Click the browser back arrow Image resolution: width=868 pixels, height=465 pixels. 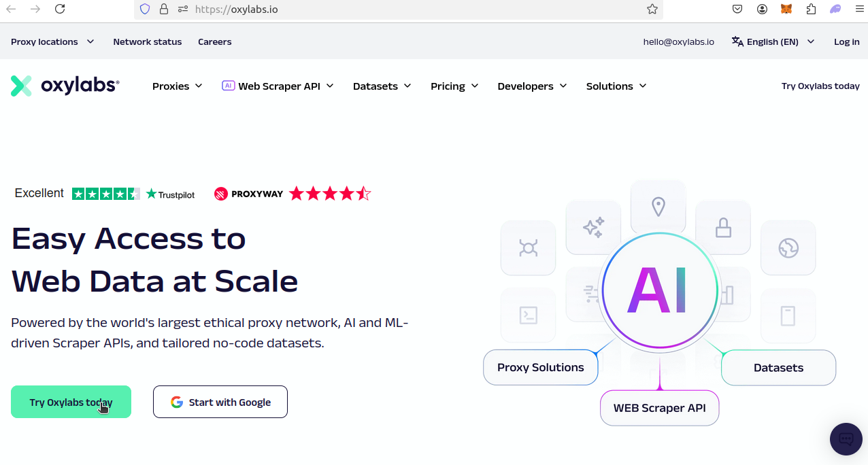pos(11,9)
